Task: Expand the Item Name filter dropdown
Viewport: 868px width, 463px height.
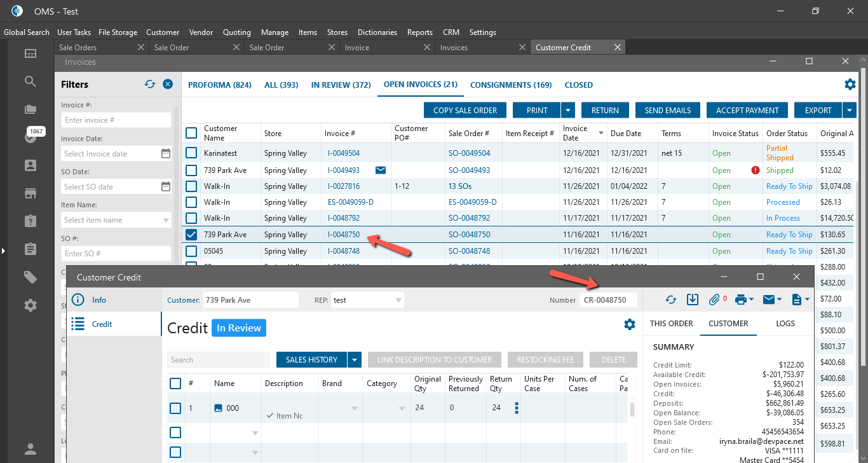Action: tap(166, 220)
